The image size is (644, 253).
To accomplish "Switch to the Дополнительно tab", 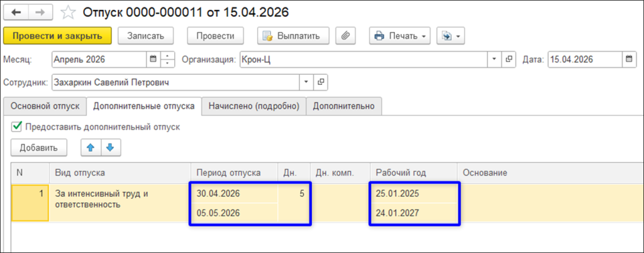I will 344,106.
